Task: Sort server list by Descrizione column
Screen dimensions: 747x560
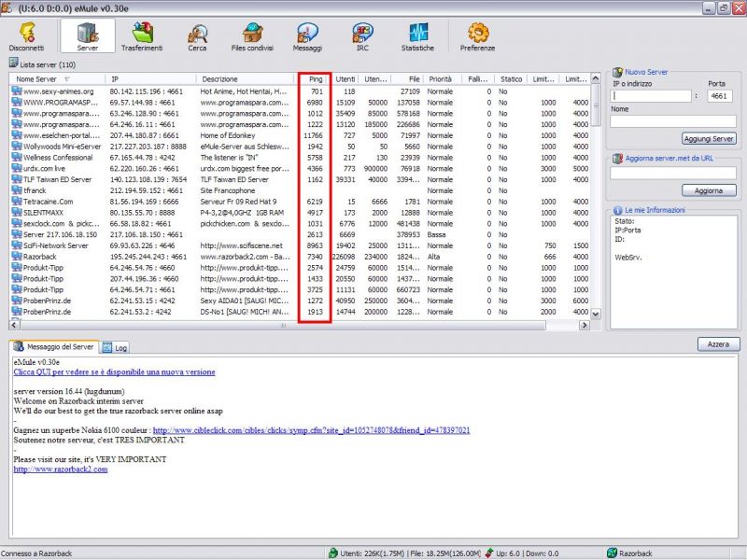Action: click(x=246, y=79)
